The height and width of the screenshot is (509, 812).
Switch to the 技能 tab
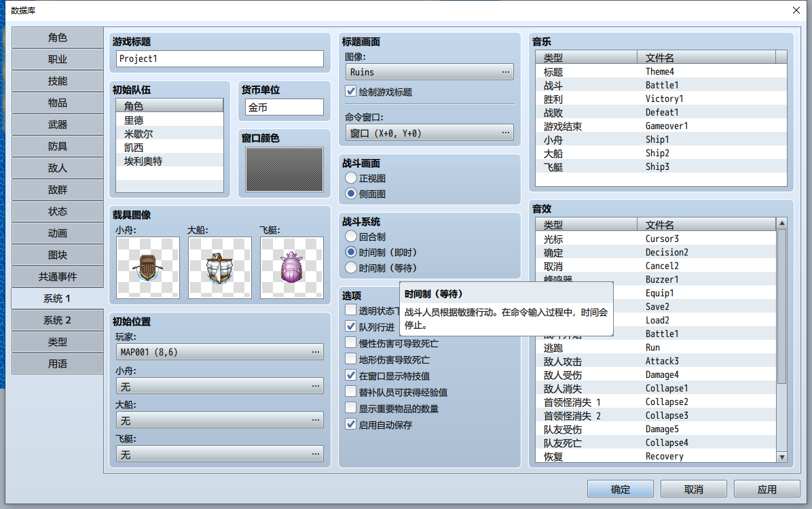click(x=58, y=81)
